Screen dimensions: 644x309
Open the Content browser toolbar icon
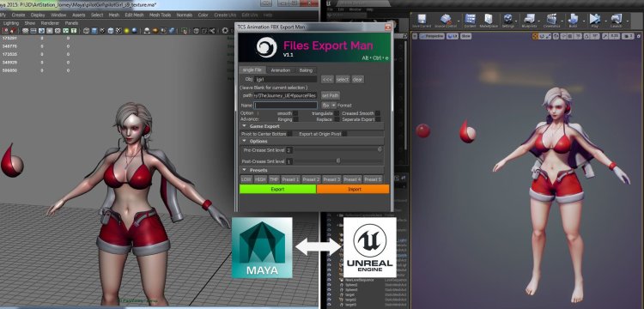click(x=471, y=19)
